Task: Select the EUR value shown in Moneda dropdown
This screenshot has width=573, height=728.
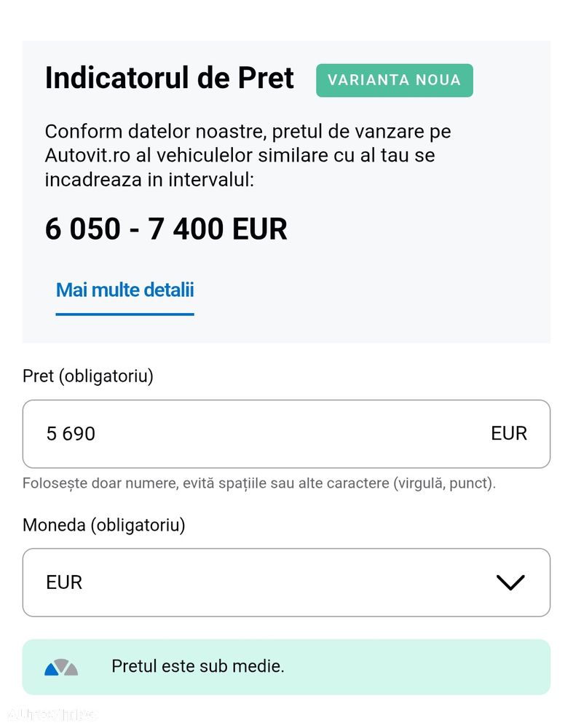Action: [64, 582]
